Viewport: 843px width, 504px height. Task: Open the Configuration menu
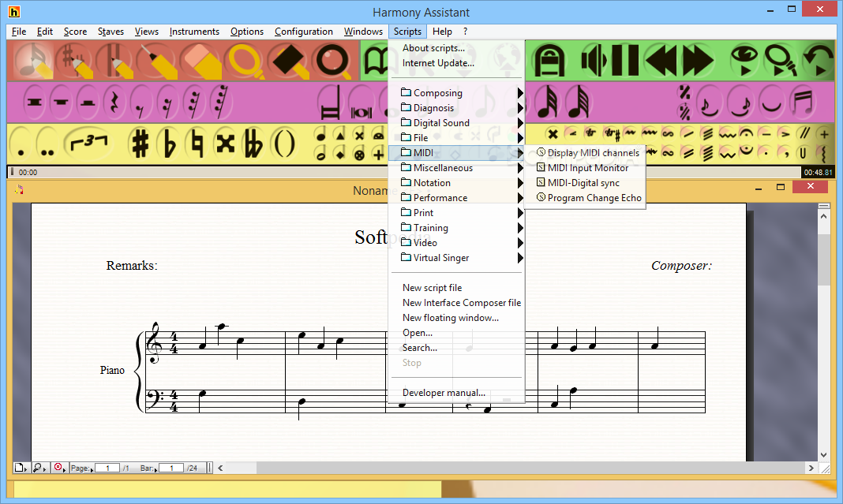[x=304, y=32]
